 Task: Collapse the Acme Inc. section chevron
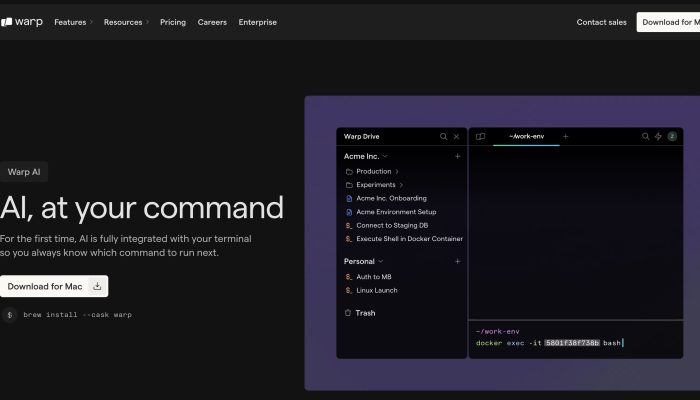[x=385, y=156]
